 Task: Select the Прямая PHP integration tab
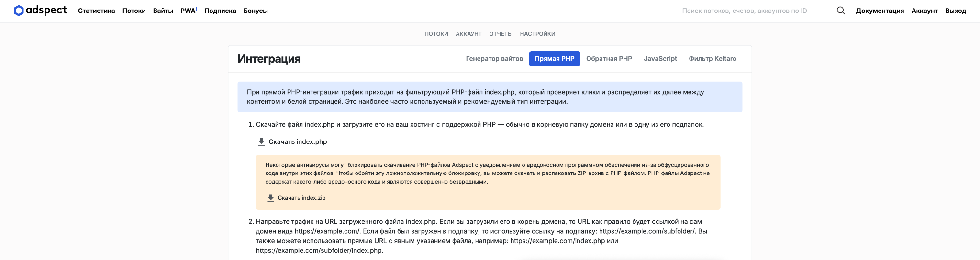point(555,59)
